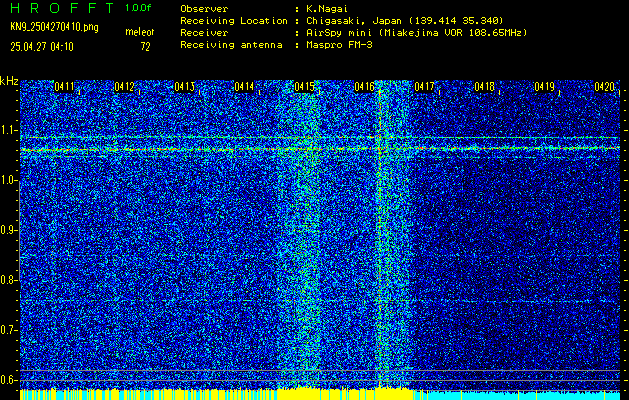
Task: Click the version label 1.00f
Action: coord(138,8)
